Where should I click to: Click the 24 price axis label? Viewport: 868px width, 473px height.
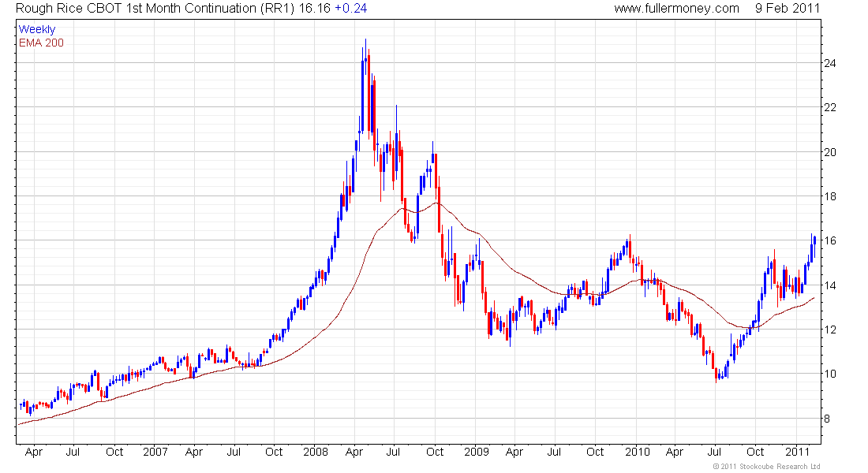(830, 63)
